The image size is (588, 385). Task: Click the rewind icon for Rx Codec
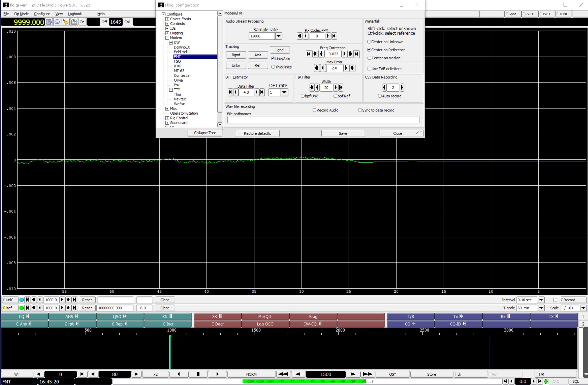click(300, 36)
